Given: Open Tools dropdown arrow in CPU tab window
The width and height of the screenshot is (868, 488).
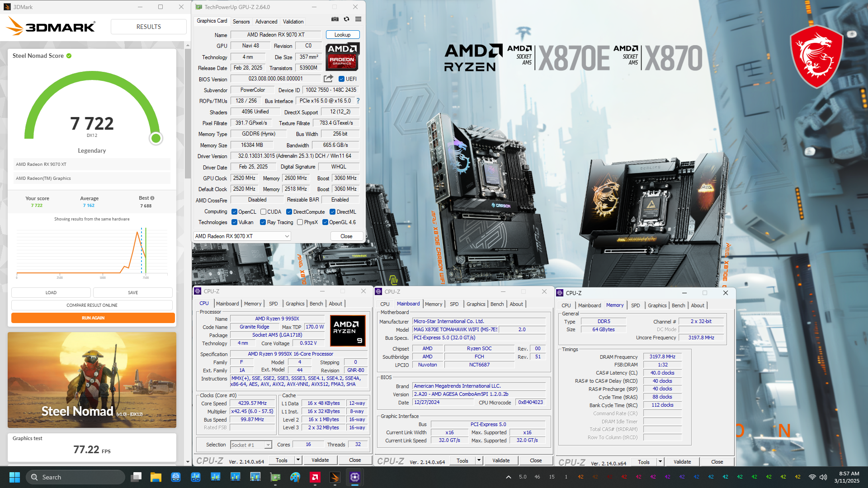Looking at the screenshot, I should point(298,460).
